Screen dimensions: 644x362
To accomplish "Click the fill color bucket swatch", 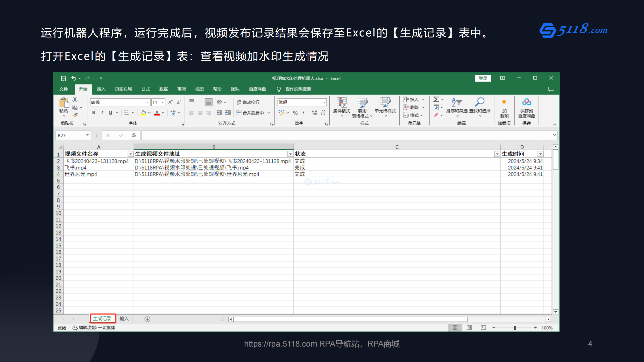I will click(143, 113).
